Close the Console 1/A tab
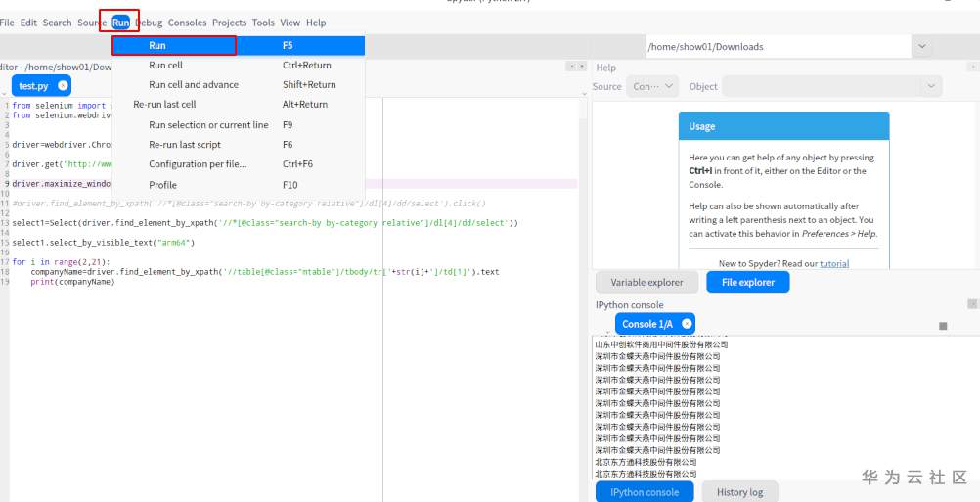The height and width of the screenshot is (502, 980). tap(687, 324)
